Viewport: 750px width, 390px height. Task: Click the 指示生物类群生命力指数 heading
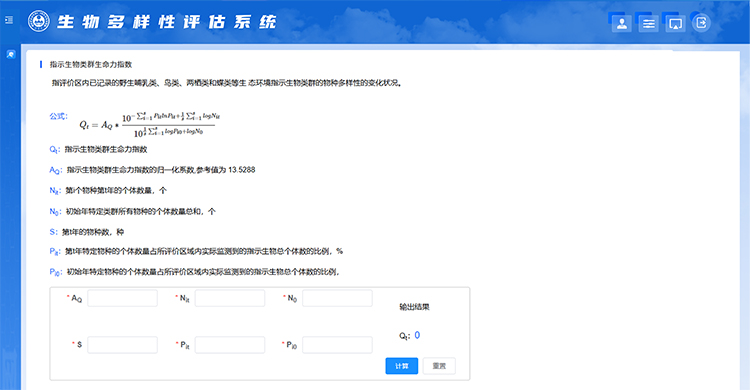click(x=91, y=65)
